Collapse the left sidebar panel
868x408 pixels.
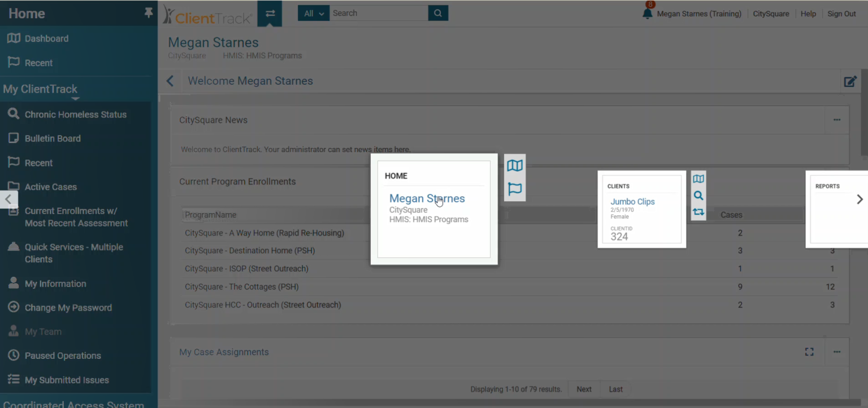8,199
